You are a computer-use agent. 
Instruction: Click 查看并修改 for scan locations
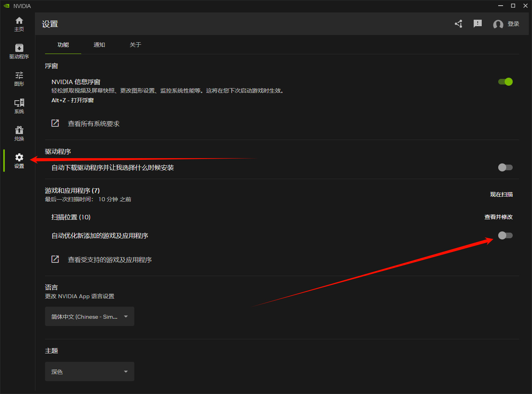pyautogui.click(x=499, y=217)
